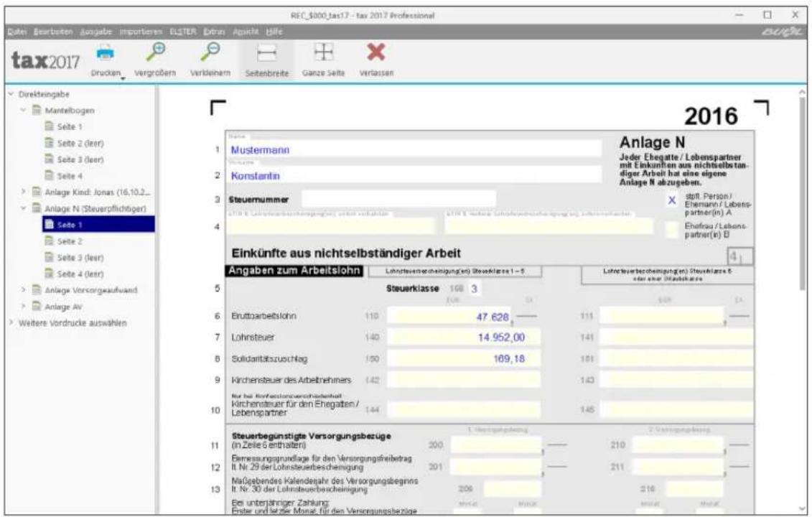Screen dimensions: 812x517
Task: Select Mantelbogen Seite 4 page icon
Action: click(x=49, y=176)
